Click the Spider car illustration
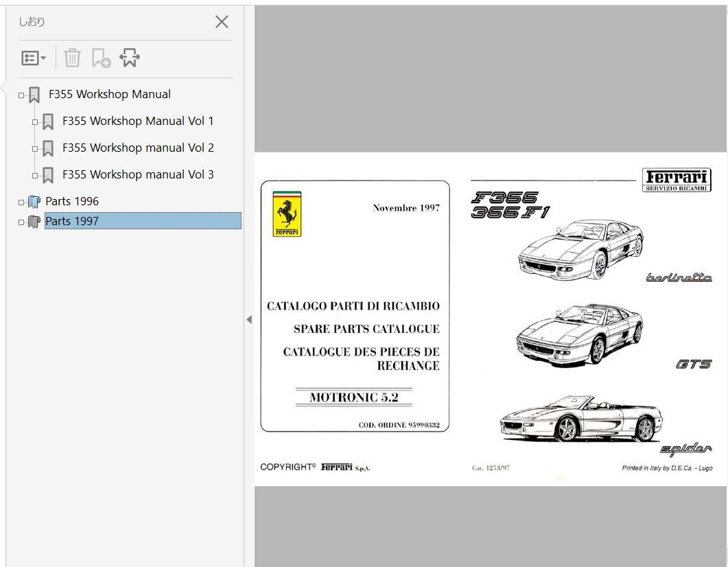Screen dimensions: 728x567 [x=581, y=419]
